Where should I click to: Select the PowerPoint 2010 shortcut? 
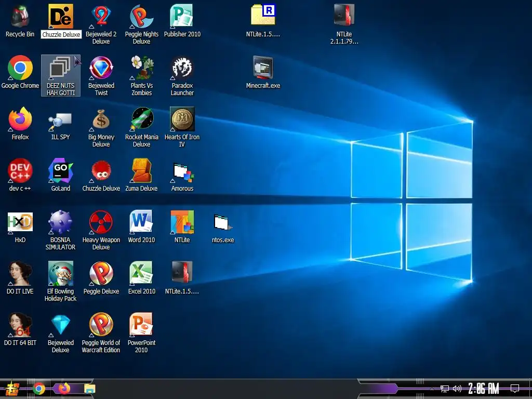coord(141,332)
